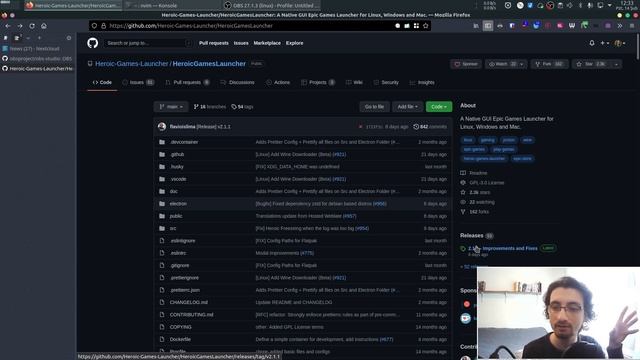Open the notifications bell icon
Screen dimensions: 640x360
coord(592,43)
